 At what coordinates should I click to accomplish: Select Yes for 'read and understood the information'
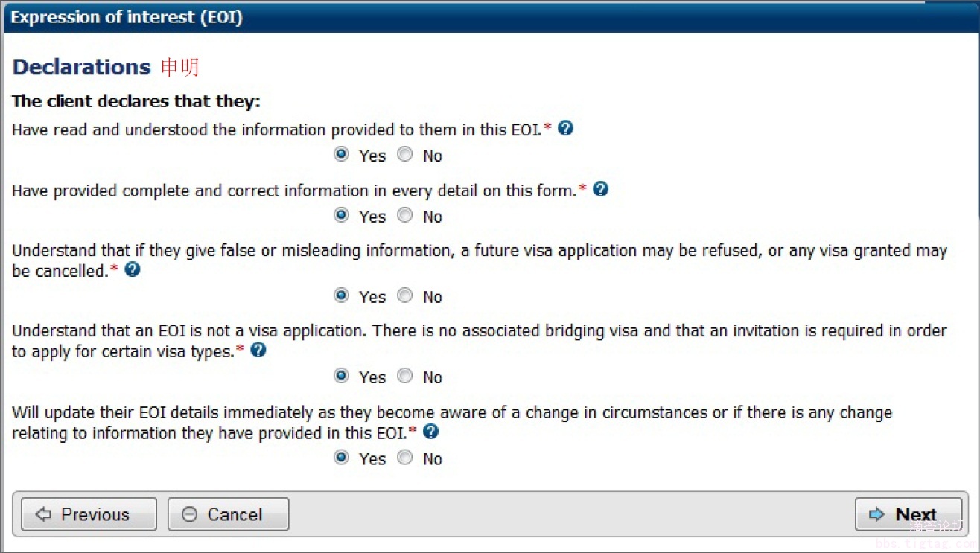[x=342, y=155]
